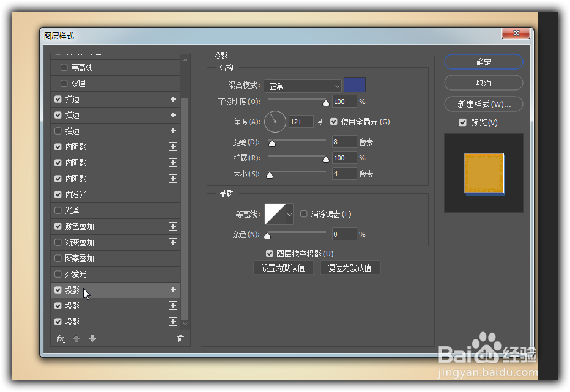Image resolution: width=570 pixels, height=392 pixels.
Task: Click 设置为默认值 button
Action: click(284, 268)
